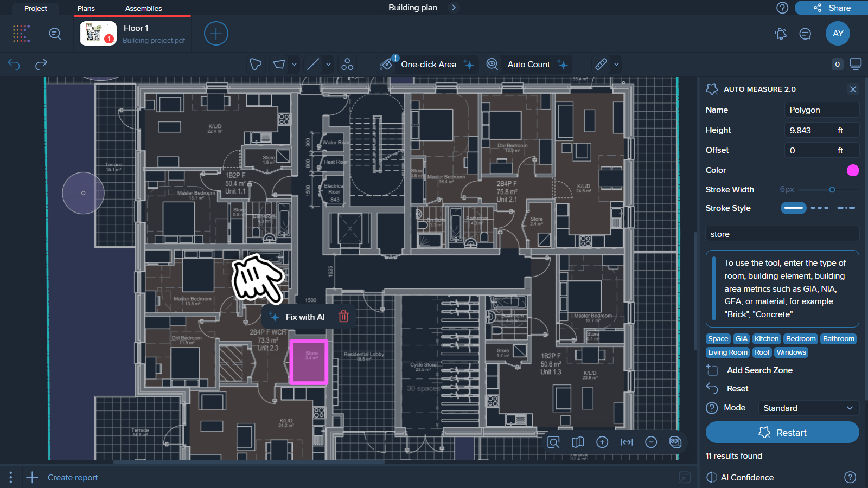Select the Floor 1 plan tab
The height and width of the screenshot is (488, 868).
[x=132, y=34]
